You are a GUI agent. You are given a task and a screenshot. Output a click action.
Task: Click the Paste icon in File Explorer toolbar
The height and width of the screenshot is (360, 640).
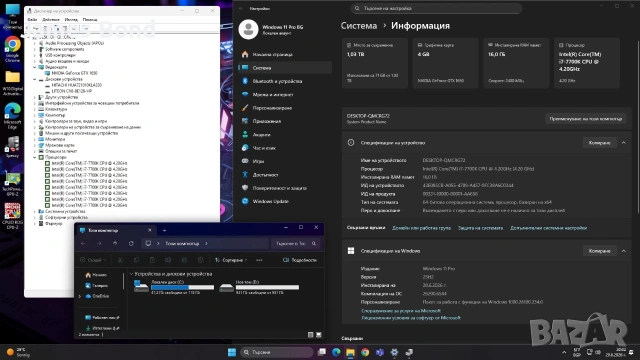tap(152, 260)
